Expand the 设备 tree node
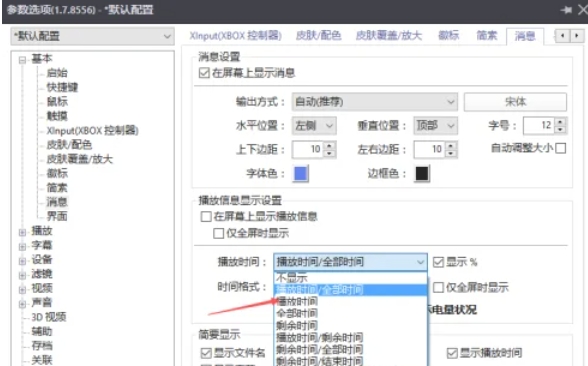The height and width of the screenshot is (366, 588). [x=22, y=261]
